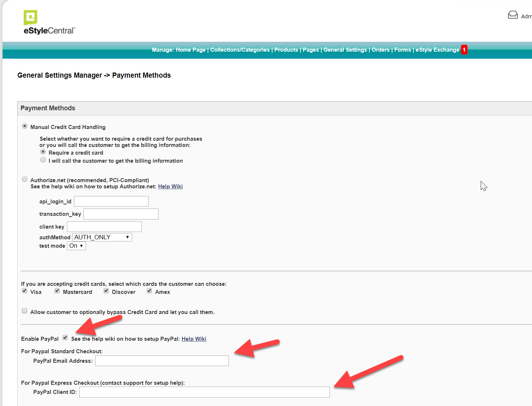
Task: Toggle the Visa checkbox
Action: pos(25,291)
